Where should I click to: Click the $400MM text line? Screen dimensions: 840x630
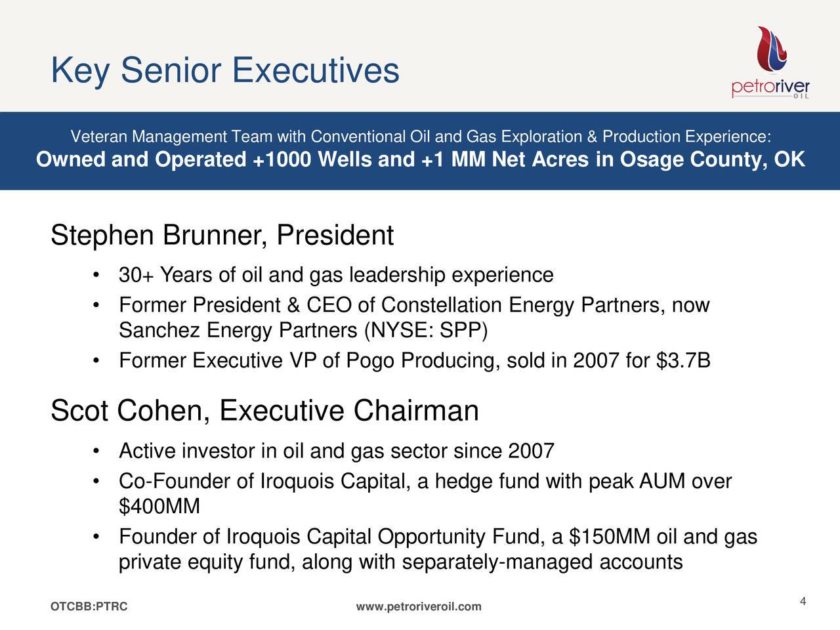pyautogui.click(x=159, y=507)
